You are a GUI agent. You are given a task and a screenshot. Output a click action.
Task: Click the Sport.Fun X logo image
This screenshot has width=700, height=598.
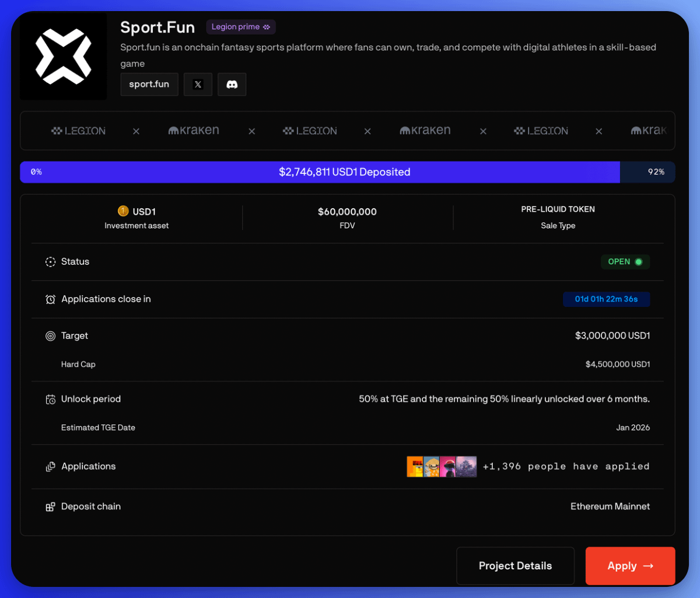[63, 57]
